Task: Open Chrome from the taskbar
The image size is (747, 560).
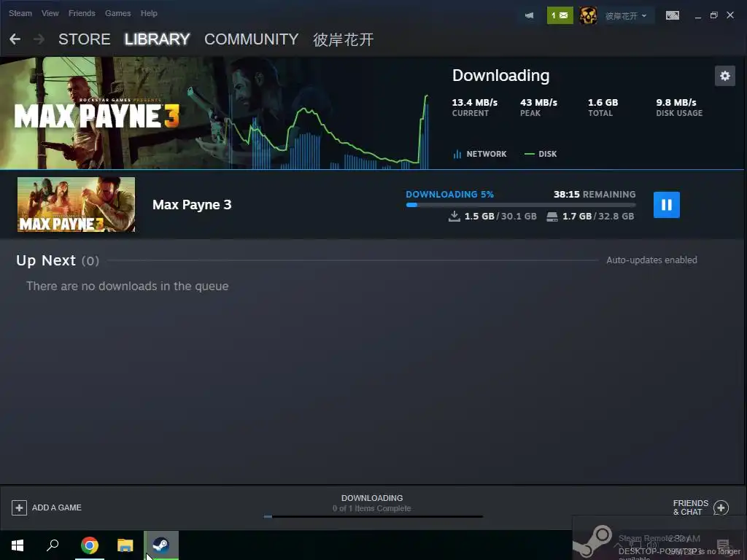Action: [90, 545]
